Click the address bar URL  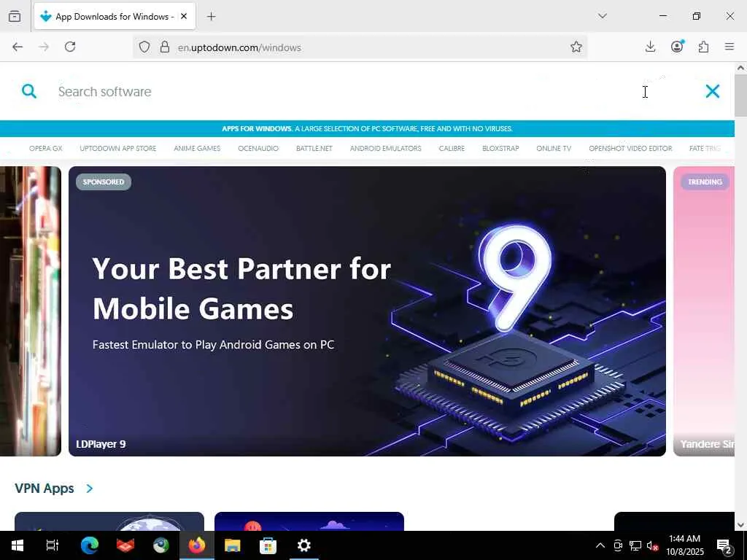pos(239,47)
